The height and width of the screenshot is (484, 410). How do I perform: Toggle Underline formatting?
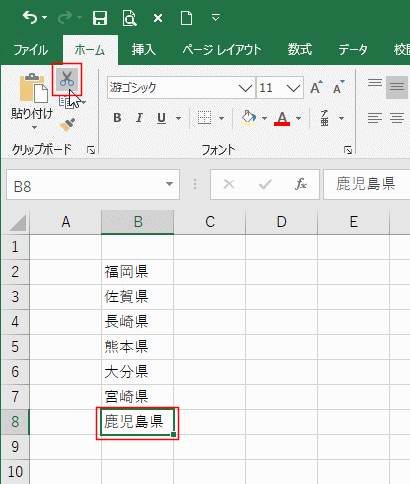pyautogui.click(x=161, y=118)
